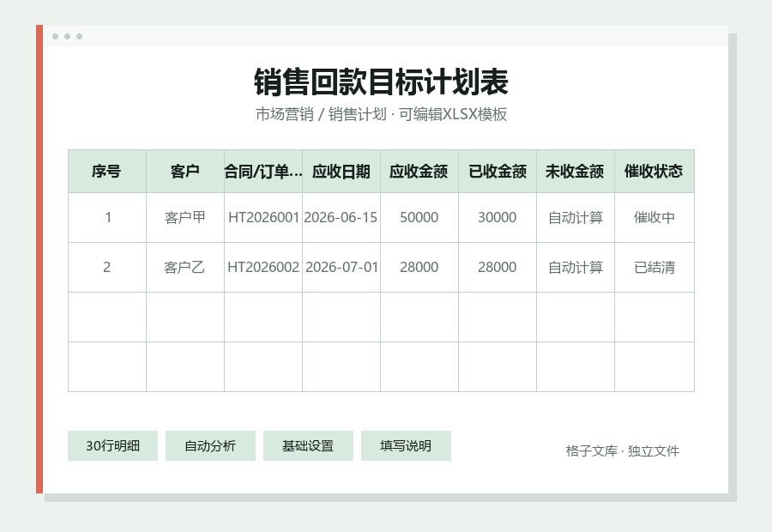The image size is (772, 532).
Task: Select the date cell 2026-06-15
Action: (x=341, y=217)
